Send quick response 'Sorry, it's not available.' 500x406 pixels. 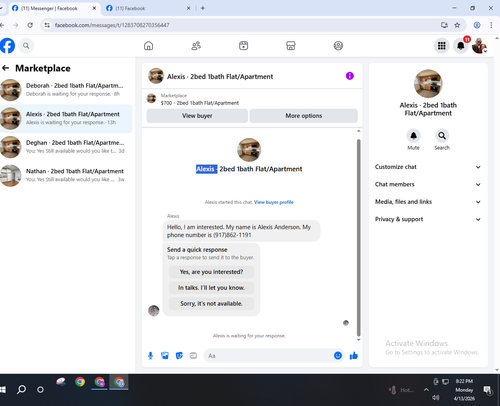click(x=211, y=304)
